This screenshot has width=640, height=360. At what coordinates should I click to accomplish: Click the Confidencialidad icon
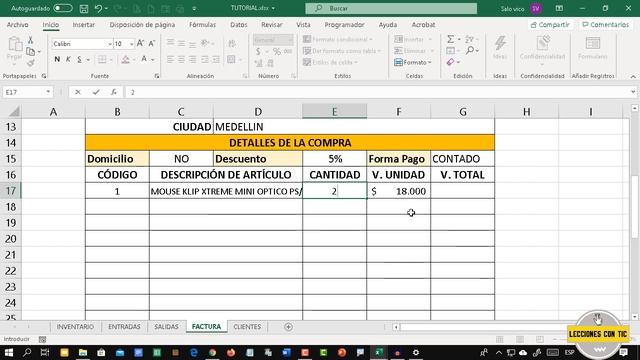click(x=542, y=43)
